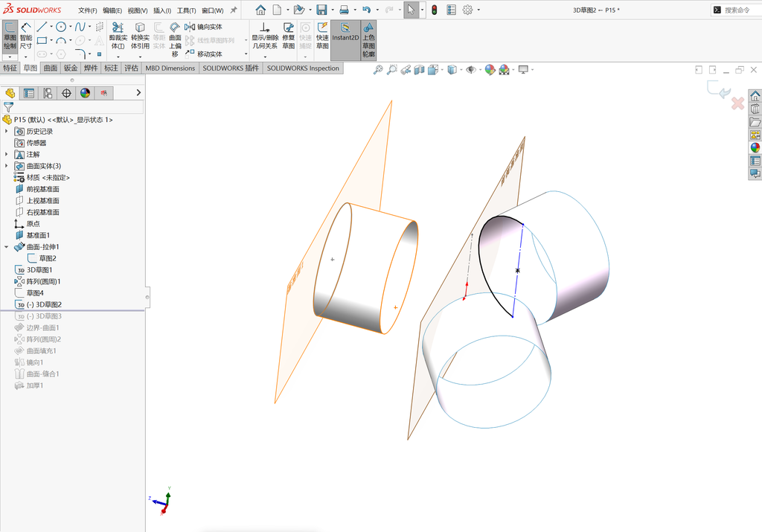The image size is (762, 532).
Task: Select 3D草图1 in the feature tree
Action: (39, 269)
